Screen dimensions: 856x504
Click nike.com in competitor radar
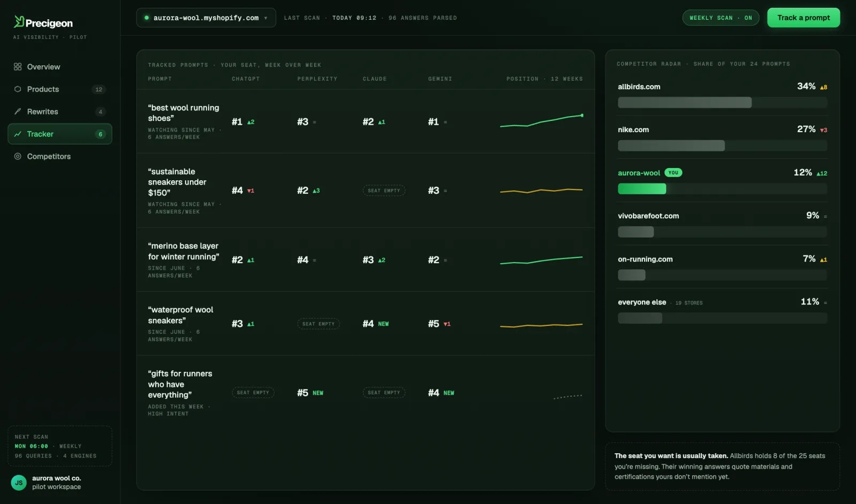633,129
